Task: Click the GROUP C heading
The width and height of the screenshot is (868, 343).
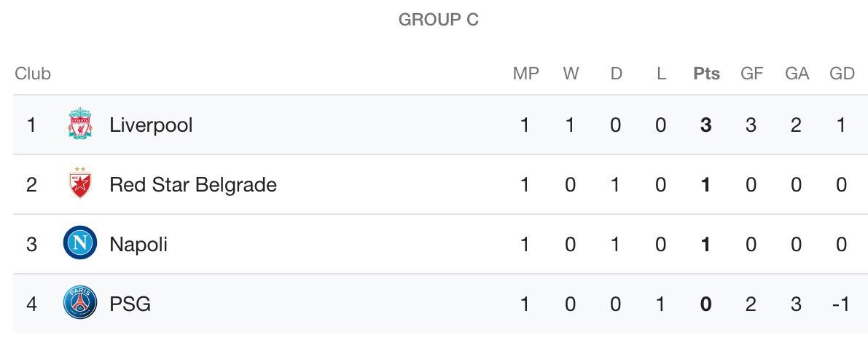Action: [x=439, y=20]
